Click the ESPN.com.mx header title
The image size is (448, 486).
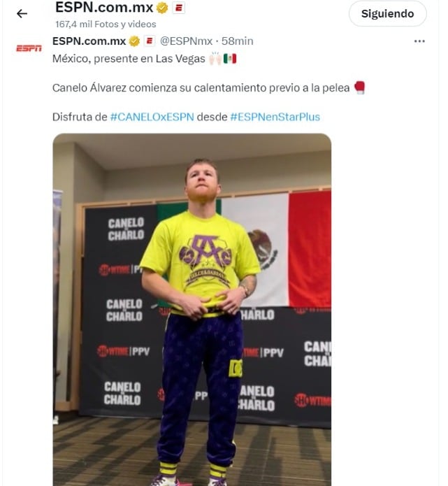click(x=104, y=8)
